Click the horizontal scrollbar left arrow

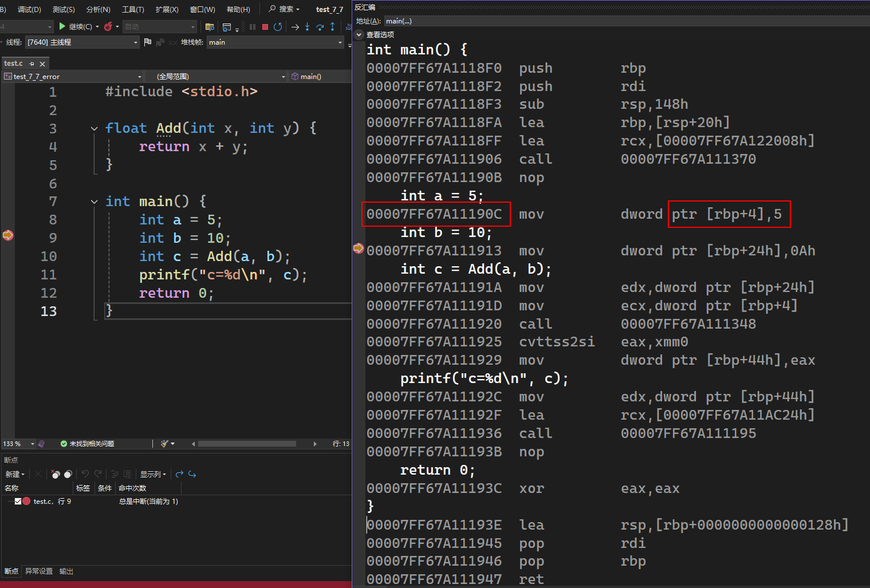click(x=193, y=444)
